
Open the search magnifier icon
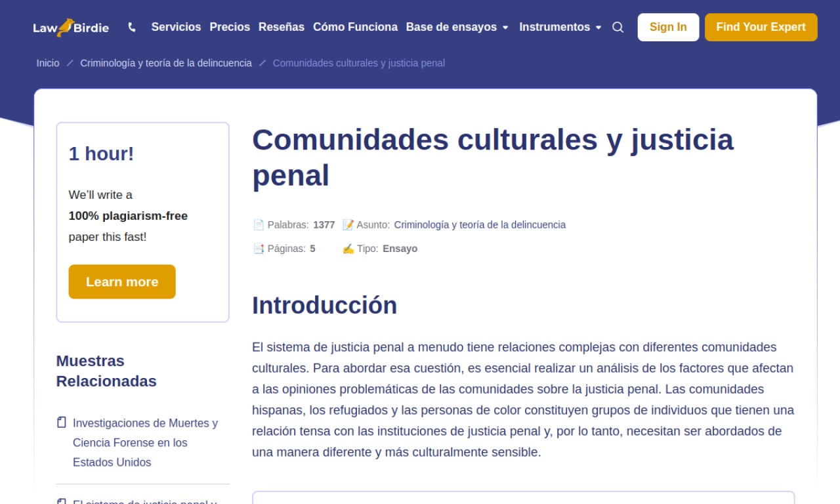coord(618,27)
